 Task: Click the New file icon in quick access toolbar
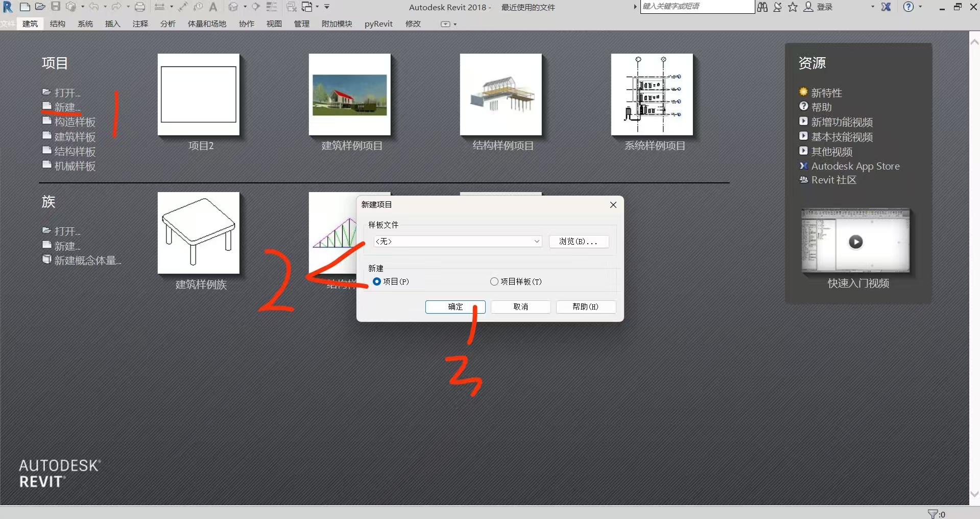pos(25,7)
